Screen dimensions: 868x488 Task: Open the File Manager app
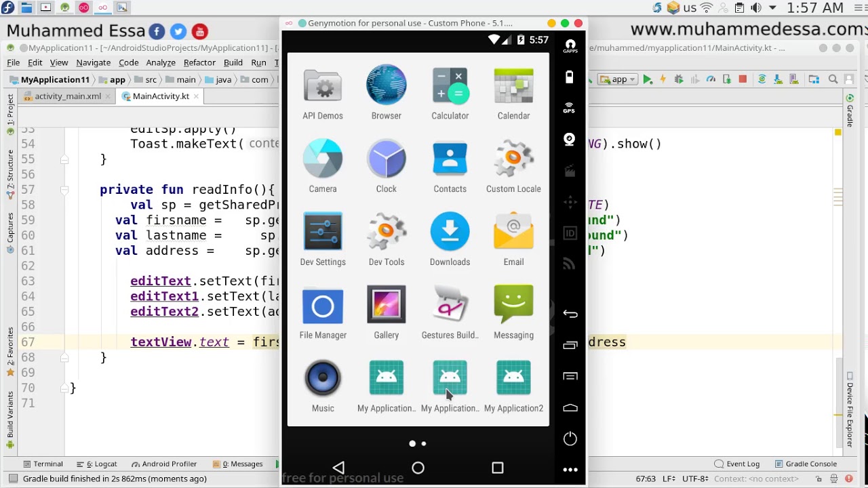(323, 313)
